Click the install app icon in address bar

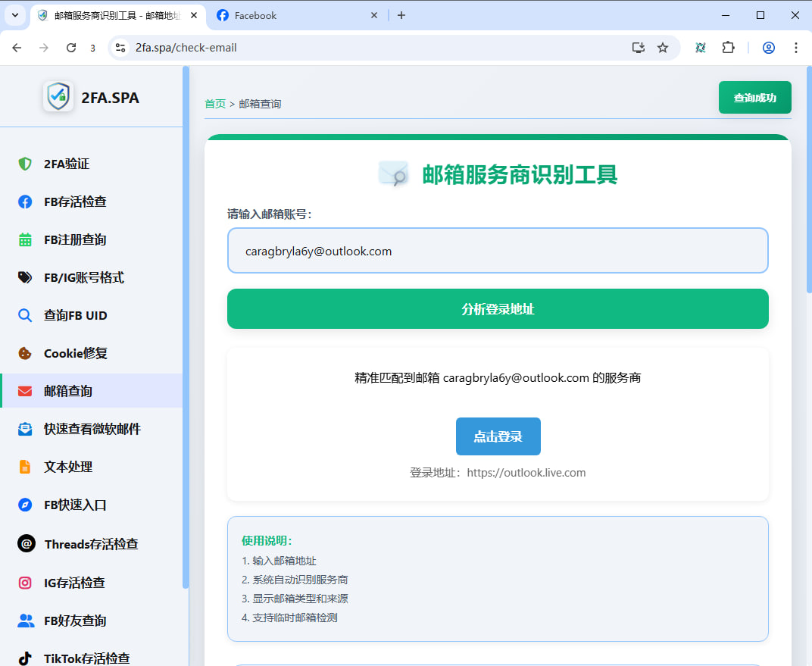639,48
